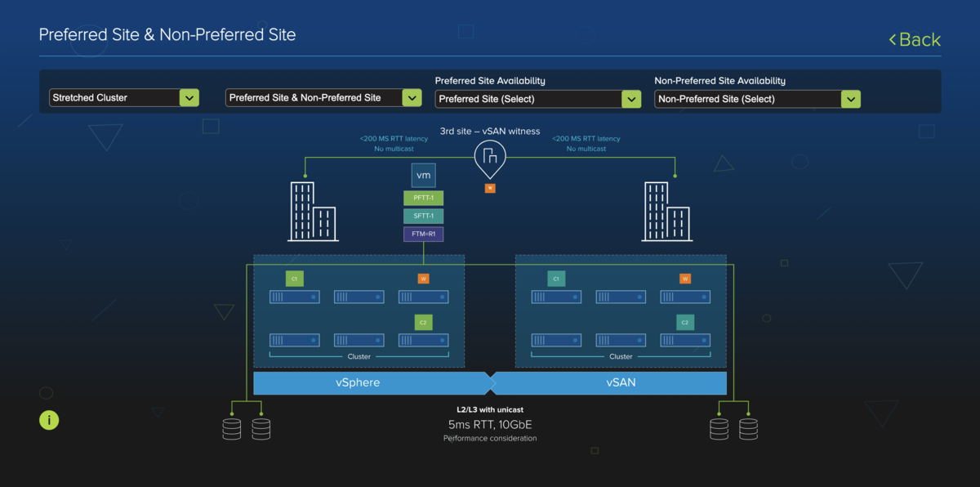Click the SFTT-1 policy label
980x487 pixels.
(423, 216)
